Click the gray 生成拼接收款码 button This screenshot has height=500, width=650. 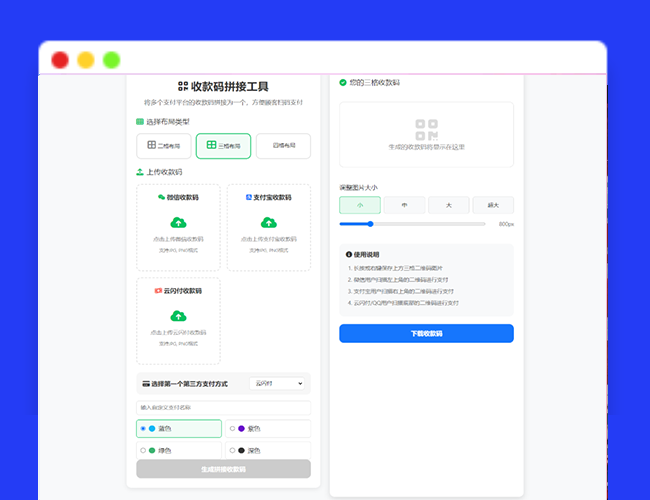223,469
